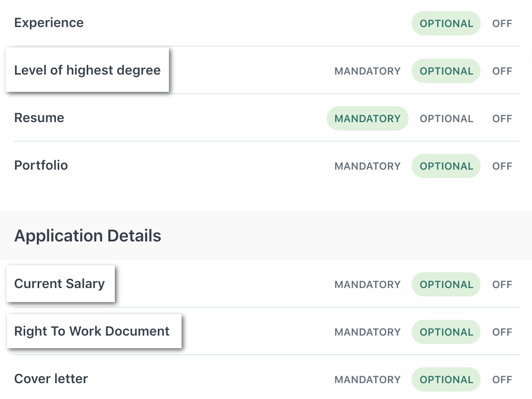The height and width of the screenshot is (399, 532).
Task: Switch Current Salary field to Off
Action: coord(502,284)
